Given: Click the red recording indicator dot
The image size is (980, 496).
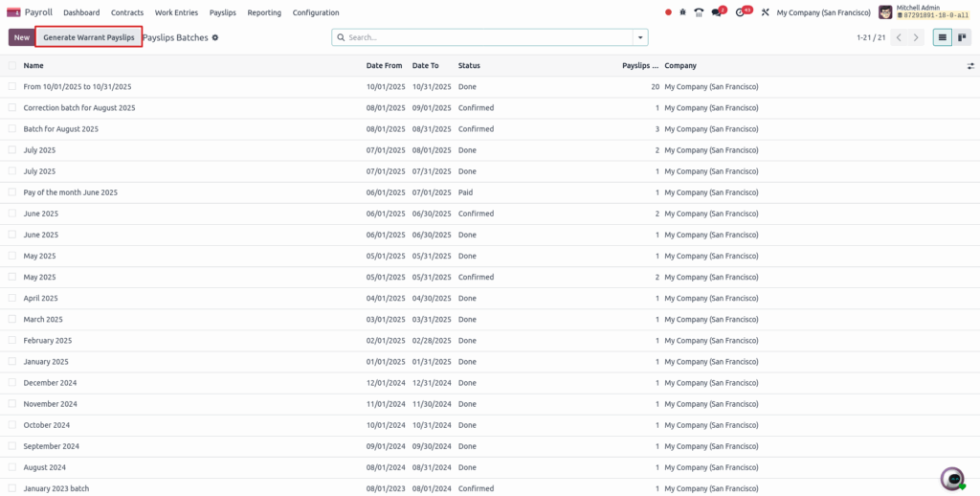Looking at the screenshot, I should 668,12.
